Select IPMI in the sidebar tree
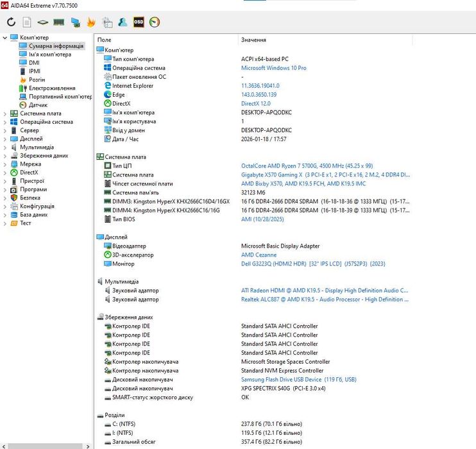This screenshot has width=476, height=449. click(35, 71)
